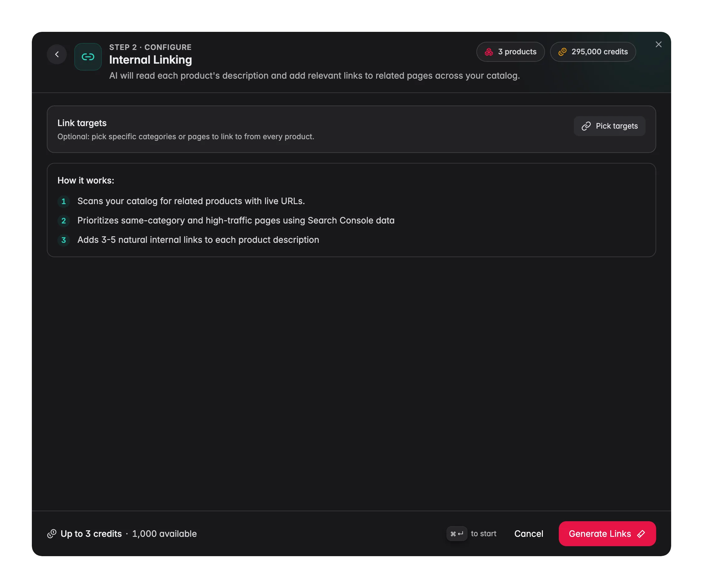Click the "to start" hint text
Viewport: 703px width, 588px height.
pos(484,533)
